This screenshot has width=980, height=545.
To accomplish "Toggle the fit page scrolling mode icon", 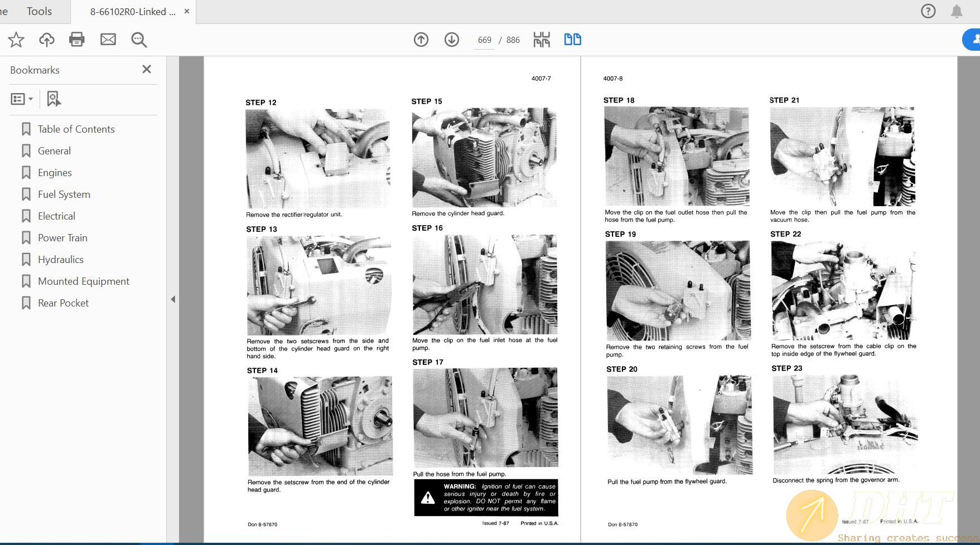I will click(x=541, y=40).
